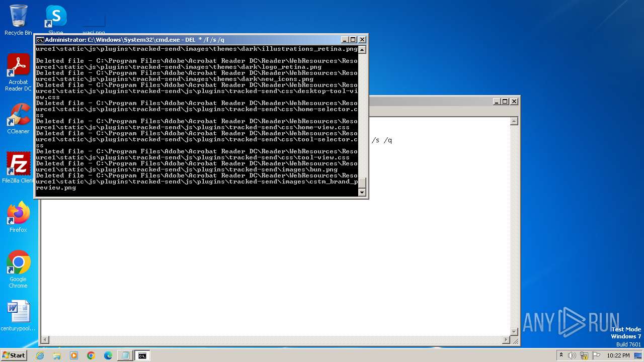This screenshot has width=644, height=362.
Task: Open the network status tray icon
Action: (x=584, y=355)
